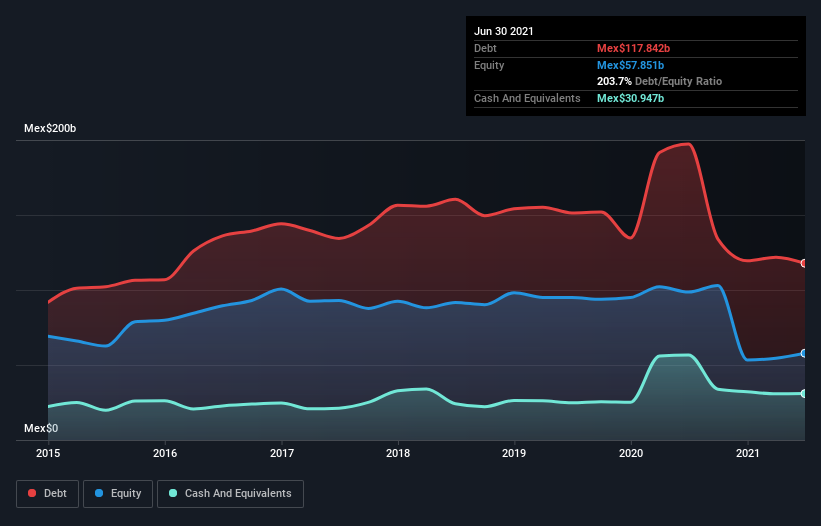Click the 2020 x-axis label

tap(631, 453)
